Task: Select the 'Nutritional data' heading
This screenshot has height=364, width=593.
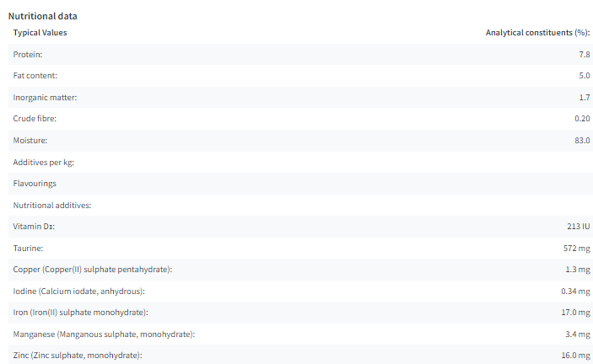Action: pyautogui.click(x=42, y=16)
